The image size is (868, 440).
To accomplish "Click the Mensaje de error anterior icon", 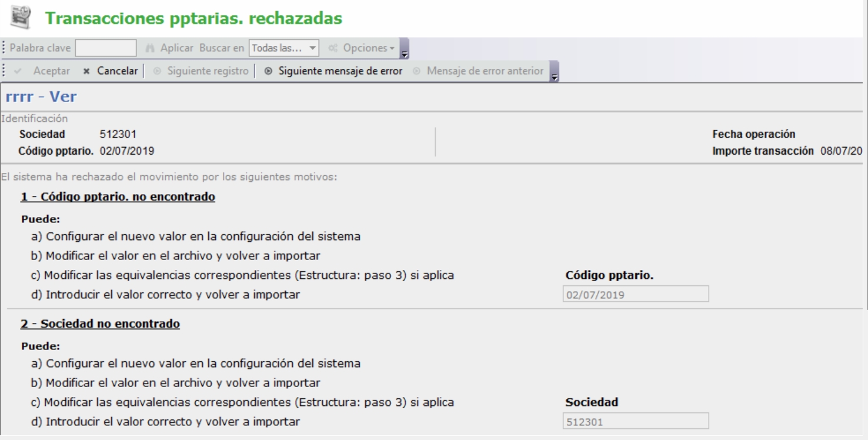I will (417, 71).
